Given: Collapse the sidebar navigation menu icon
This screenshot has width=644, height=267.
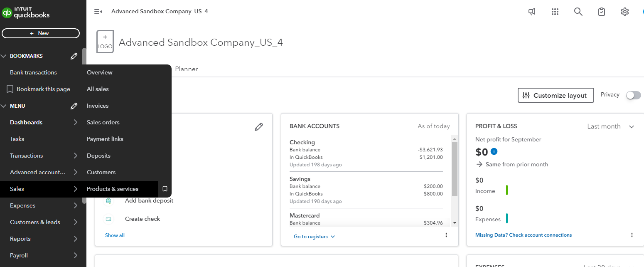Looking at the screenshot, I should 98,12.
